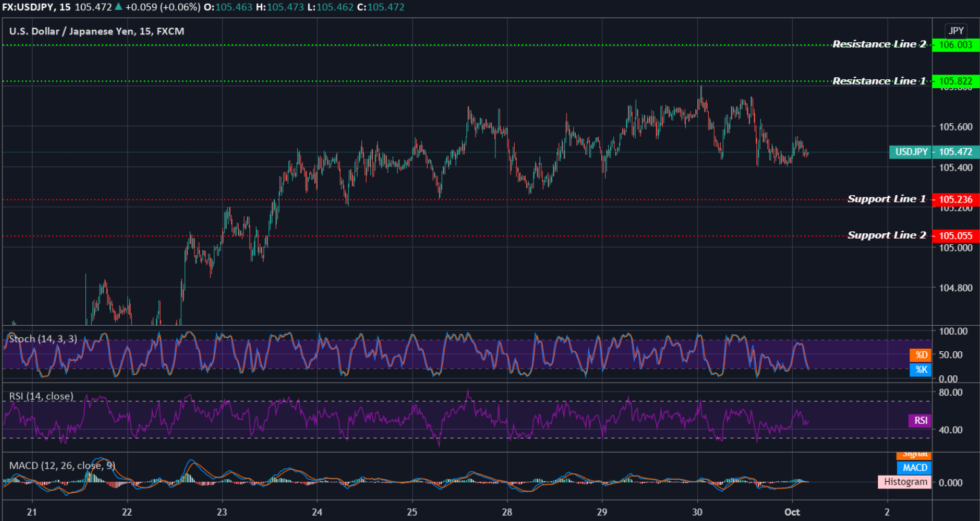980x521 pixels.
Task: Click the 105.236 Support Line 1 price tag
Action: tap(956, 199)
